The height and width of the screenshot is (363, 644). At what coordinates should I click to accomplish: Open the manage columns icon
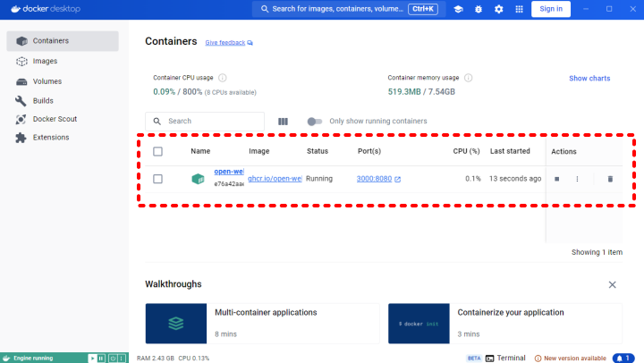click(x=284, y=122)
